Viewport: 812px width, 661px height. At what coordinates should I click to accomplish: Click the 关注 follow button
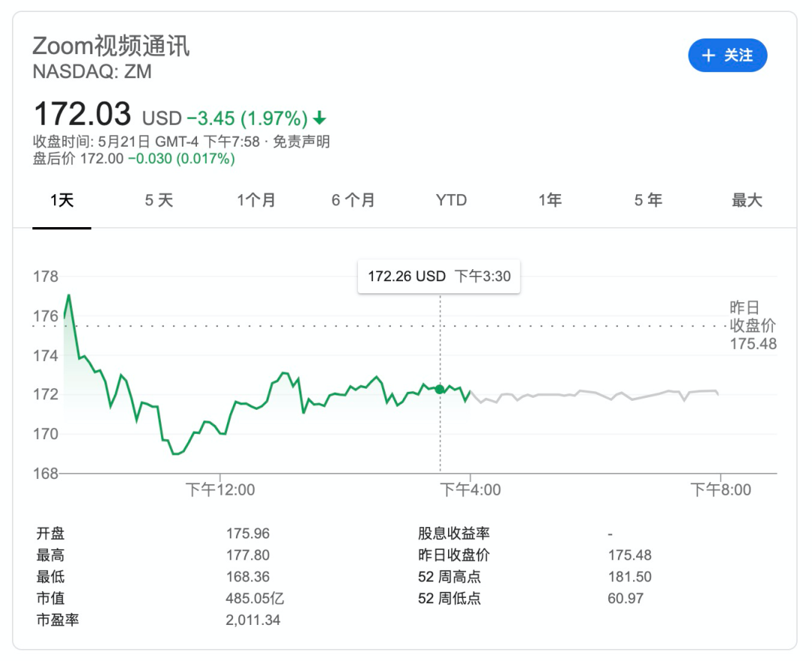727,56
